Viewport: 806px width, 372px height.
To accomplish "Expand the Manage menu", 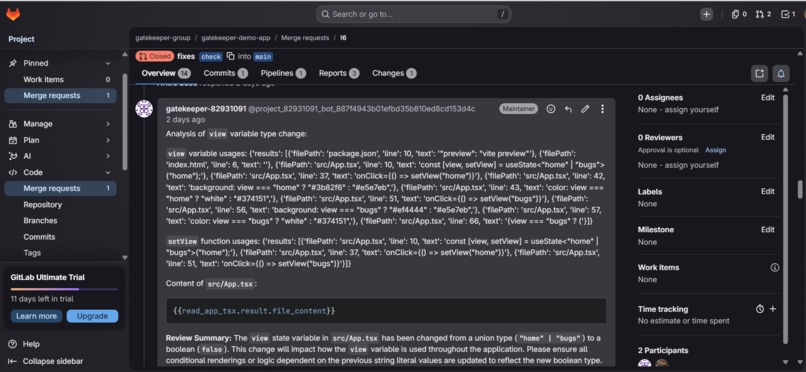I will tap(61, 124).
